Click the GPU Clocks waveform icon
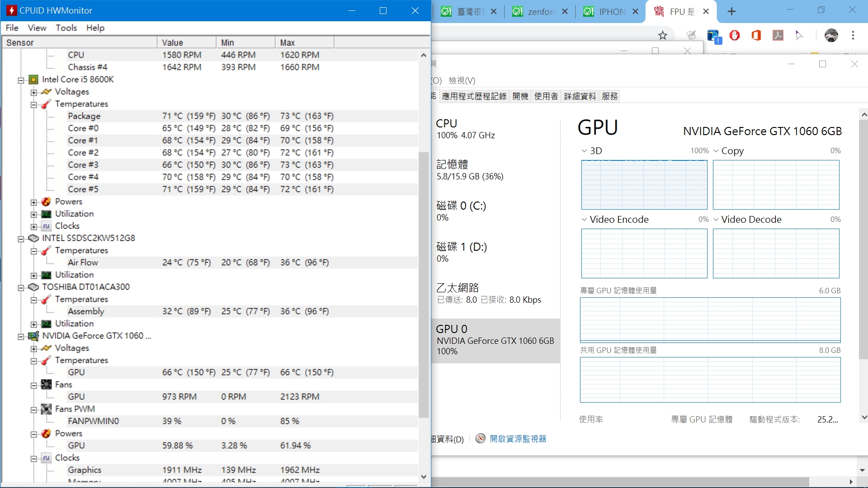Image resolution: width=868 pixels, height=488 pixels. [x=46, y=458]
